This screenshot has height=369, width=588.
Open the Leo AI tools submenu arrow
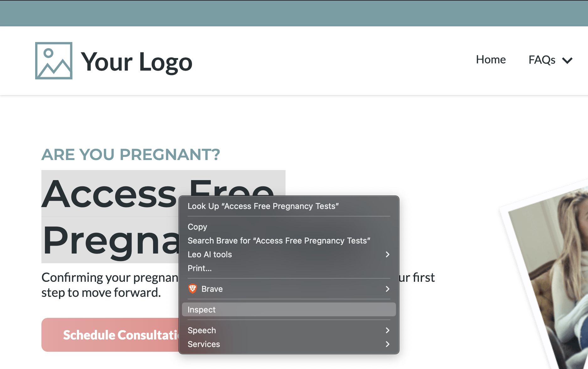388,254
